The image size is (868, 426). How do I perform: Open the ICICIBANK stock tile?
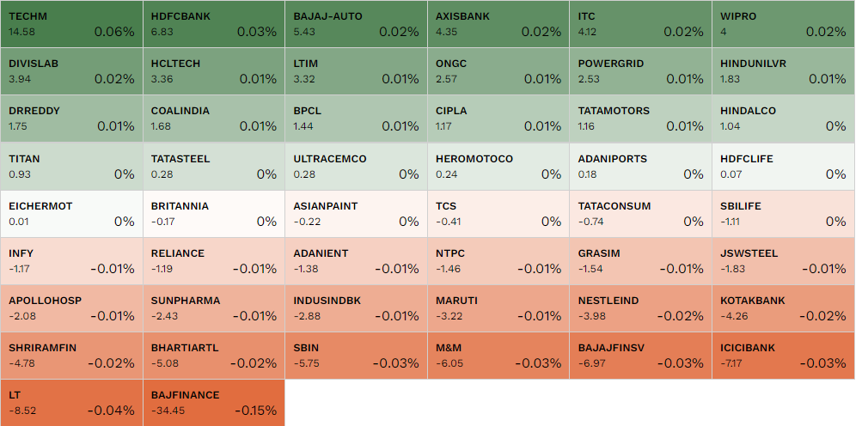tap(783, 356)
